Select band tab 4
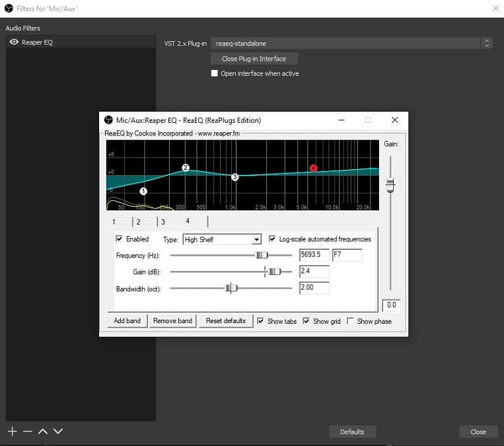Viewport: 504px width, 446px height. [195, 221]
